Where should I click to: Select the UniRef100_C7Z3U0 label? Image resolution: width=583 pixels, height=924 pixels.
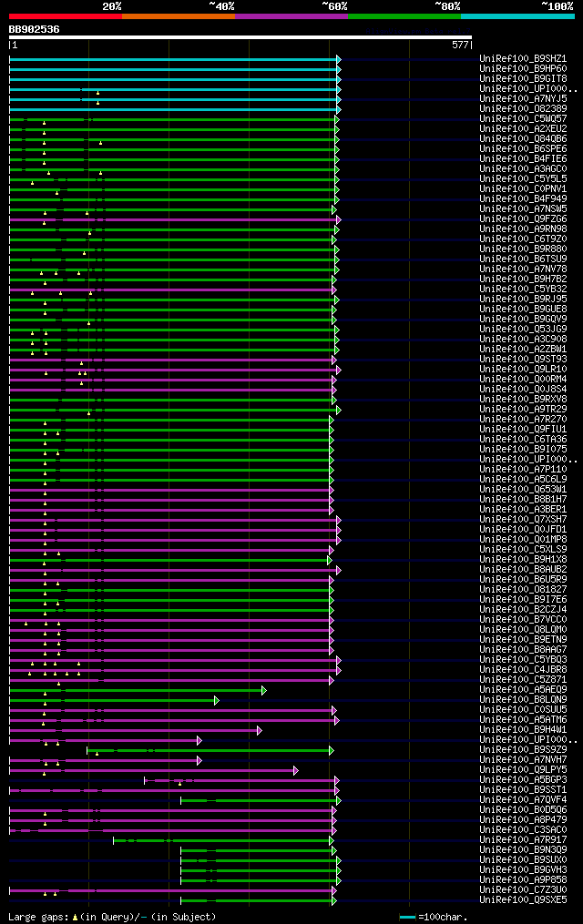coord(523,890)
